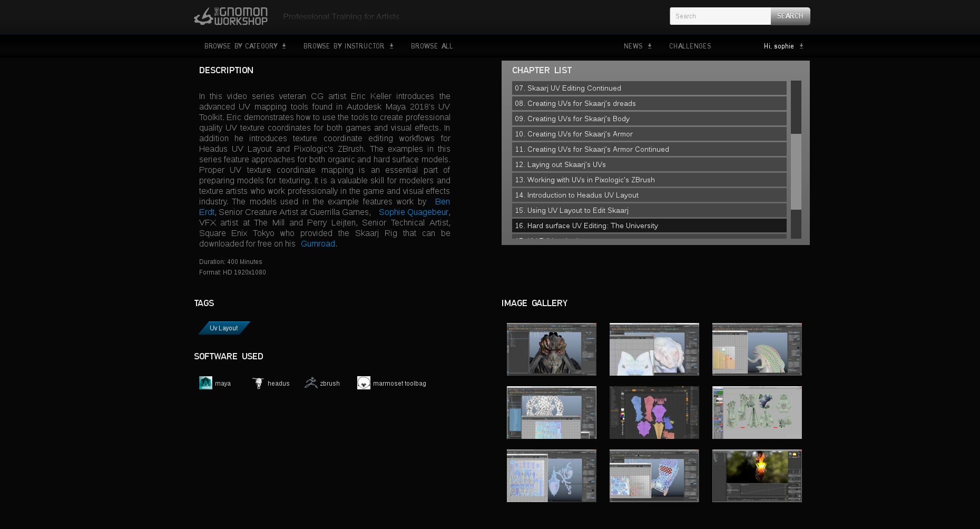Select chapter 11 Skaarj's Armor Continued
This screenshot has height=529, width=980.
coord(649,149)
